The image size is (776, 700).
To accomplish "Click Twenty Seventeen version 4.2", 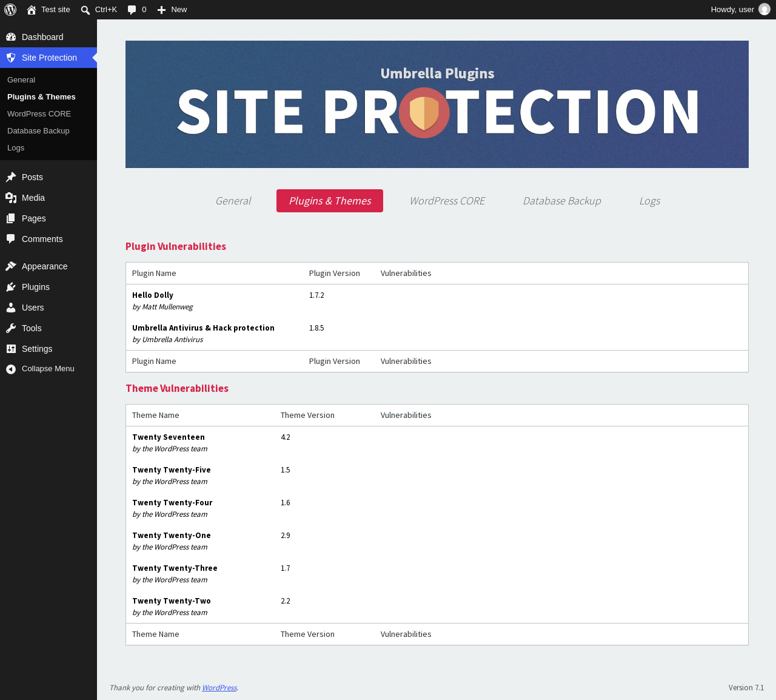I will click(286, 437).
